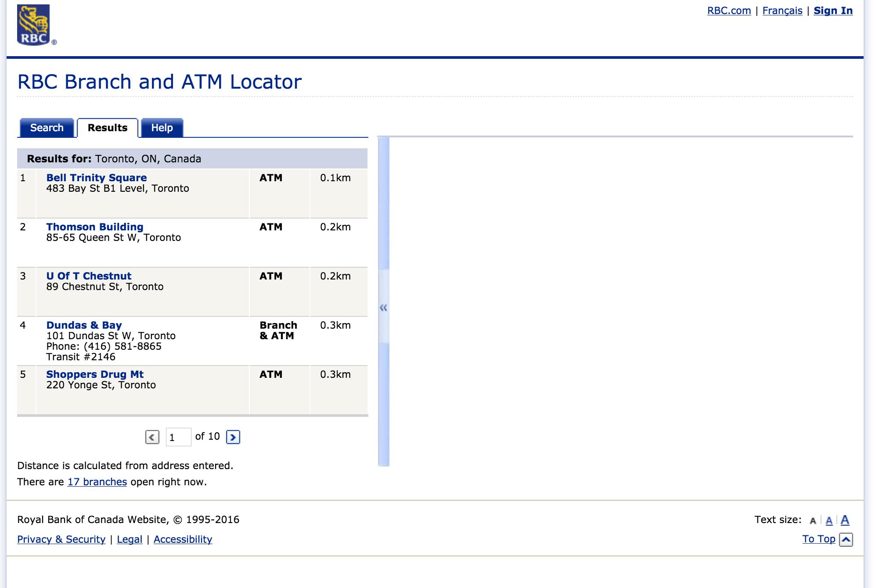Image resolution: width=886 pixels, height=588 pixels.
Task: Open the Help tab
Action: tap(162, 128)
